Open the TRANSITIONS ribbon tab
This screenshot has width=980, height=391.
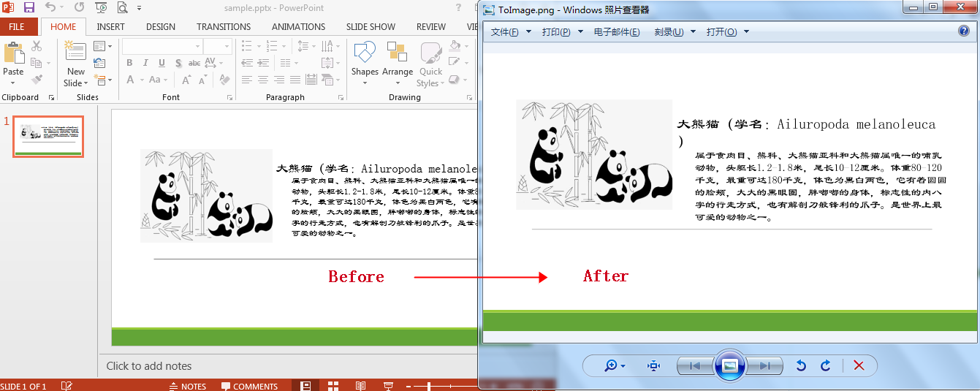(224, 27)
